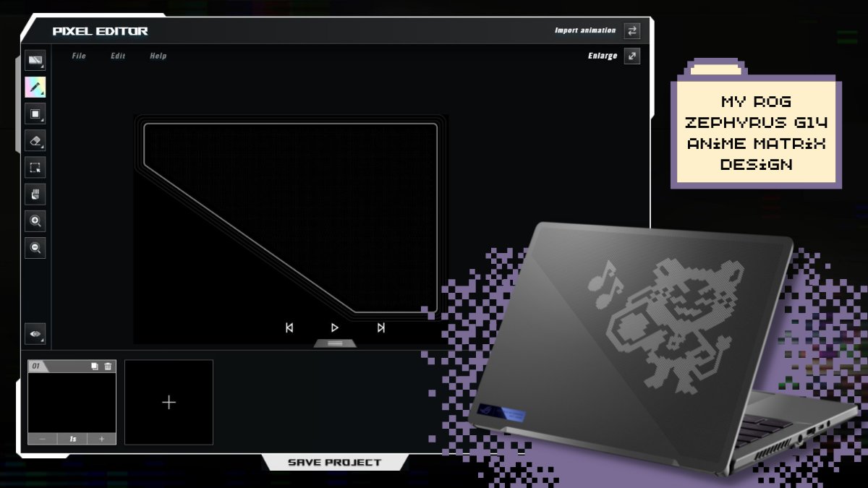Select the Eraser tool
This screenshot has width=868, height=488.
tap(35, 141)
